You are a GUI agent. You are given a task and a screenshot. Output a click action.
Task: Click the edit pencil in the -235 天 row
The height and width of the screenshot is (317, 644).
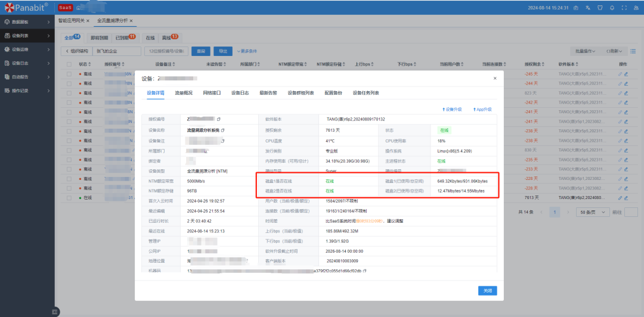[x=626, y=159]
